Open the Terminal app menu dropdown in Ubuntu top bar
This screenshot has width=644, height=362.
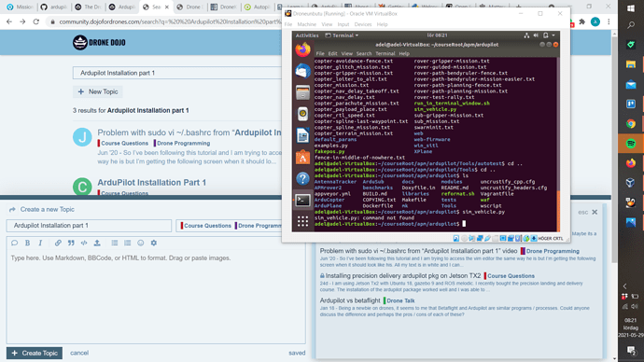342,35
